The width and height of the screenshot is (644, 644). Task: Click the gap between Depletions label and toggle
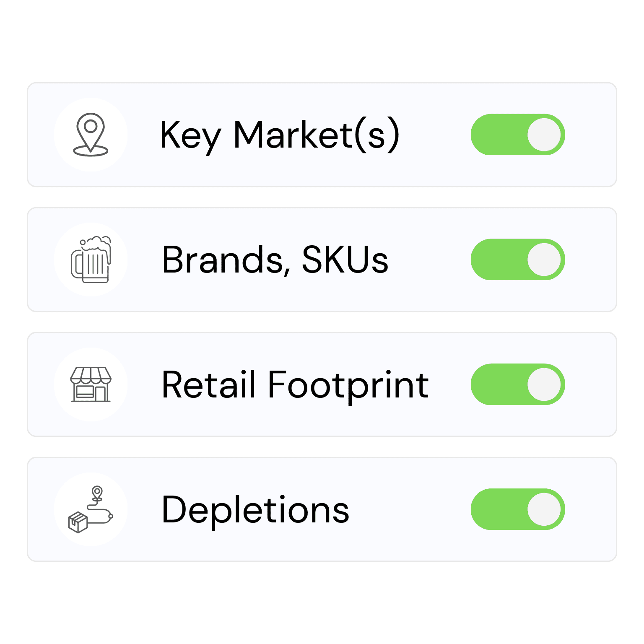pyautogui.click(x=410, y=509)
